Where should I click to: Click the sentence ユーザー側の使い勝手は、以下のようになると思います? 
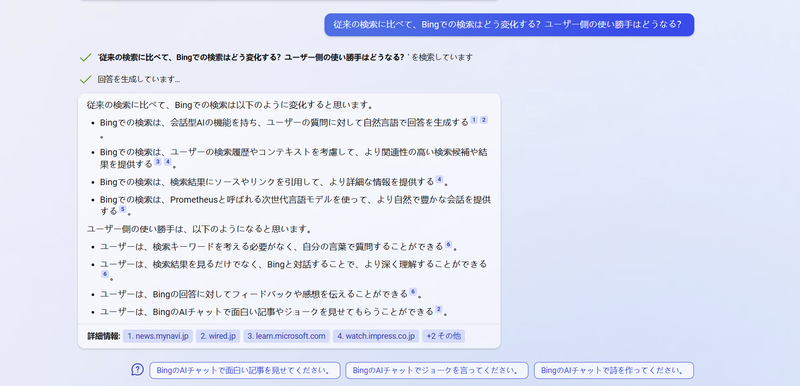[199, 229]
